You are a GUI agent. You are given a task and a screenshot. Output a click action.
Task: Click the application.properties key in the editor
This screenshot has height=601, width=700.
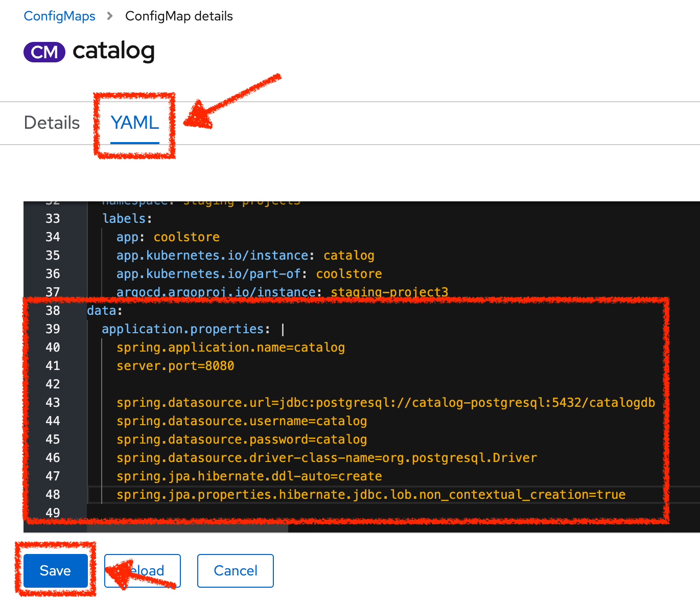point(184,329)
